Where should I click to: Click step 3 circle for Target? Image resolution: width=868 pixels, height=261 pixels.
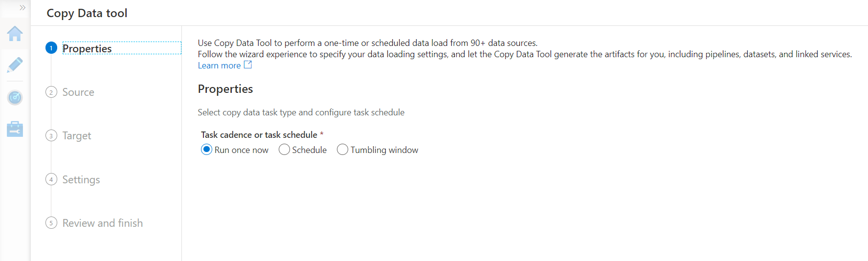(51, 135)
